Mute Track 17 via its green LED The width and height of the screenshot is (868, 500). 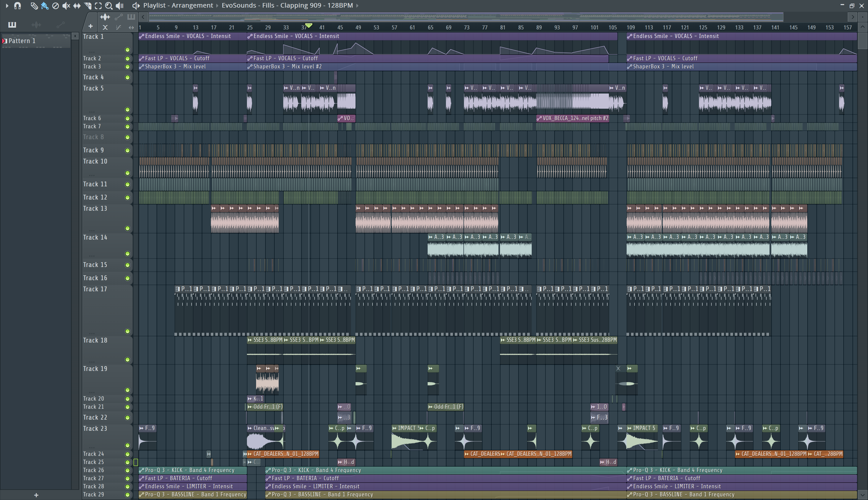pos(128,331)
